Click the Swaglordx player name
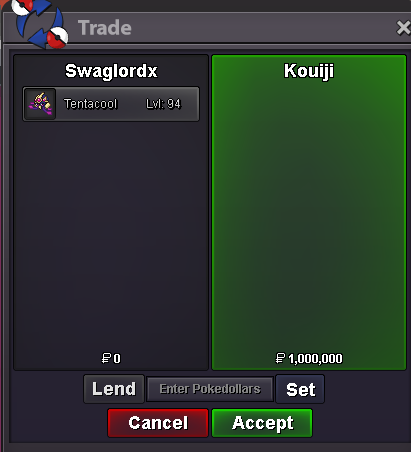 click(x=111, y=71)
